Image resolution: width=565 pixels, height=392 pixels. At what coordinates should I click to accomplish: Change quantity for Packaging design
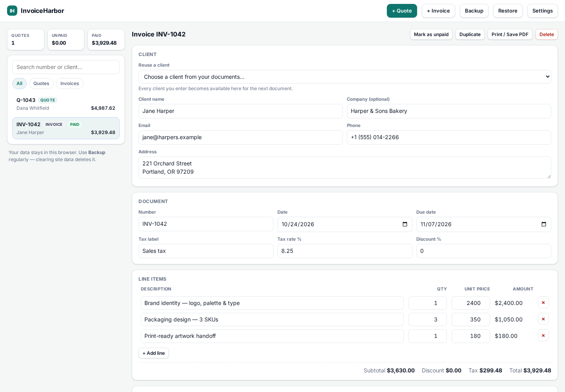[427, 319]
